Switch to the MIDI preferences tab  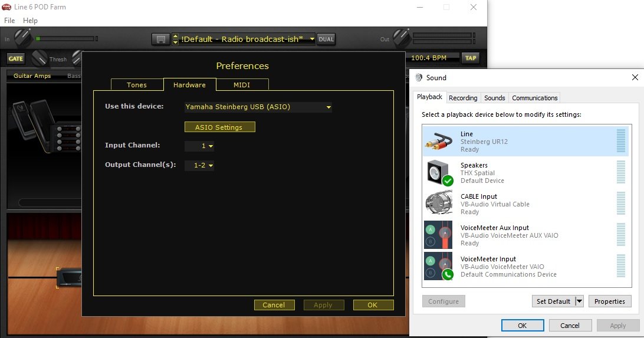click(x=242, y=84)
